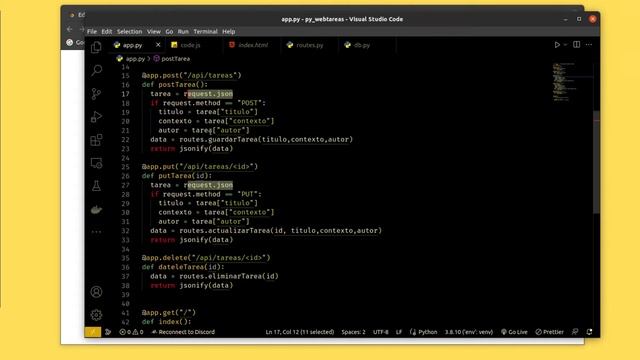The height and width of the screenshot is (360, 640).
Task: Open the notifications bell
Action: click(x=589, y=332)
